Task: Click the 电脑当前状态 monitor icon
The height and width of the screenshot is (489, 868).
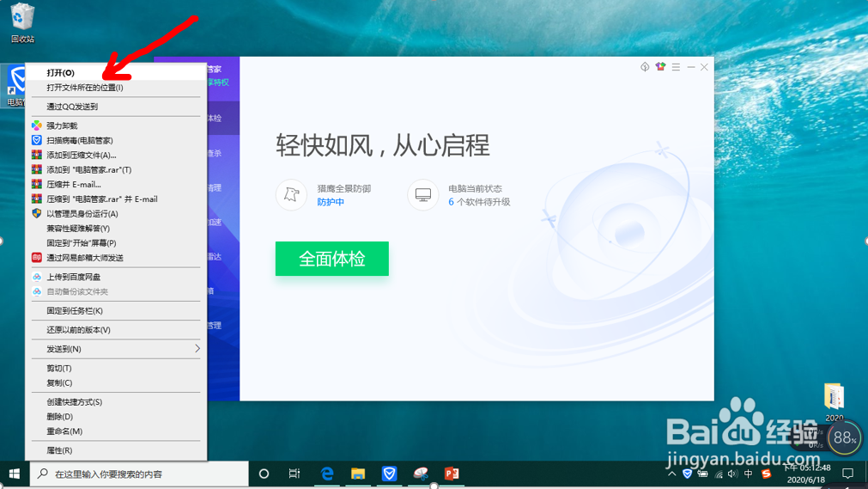Action: pos(423,194)
